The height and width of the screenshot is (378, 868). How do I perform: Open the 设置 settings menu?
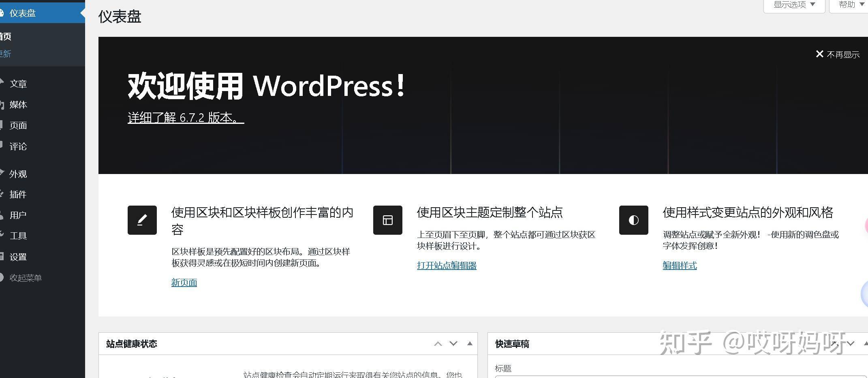[18, 257]
